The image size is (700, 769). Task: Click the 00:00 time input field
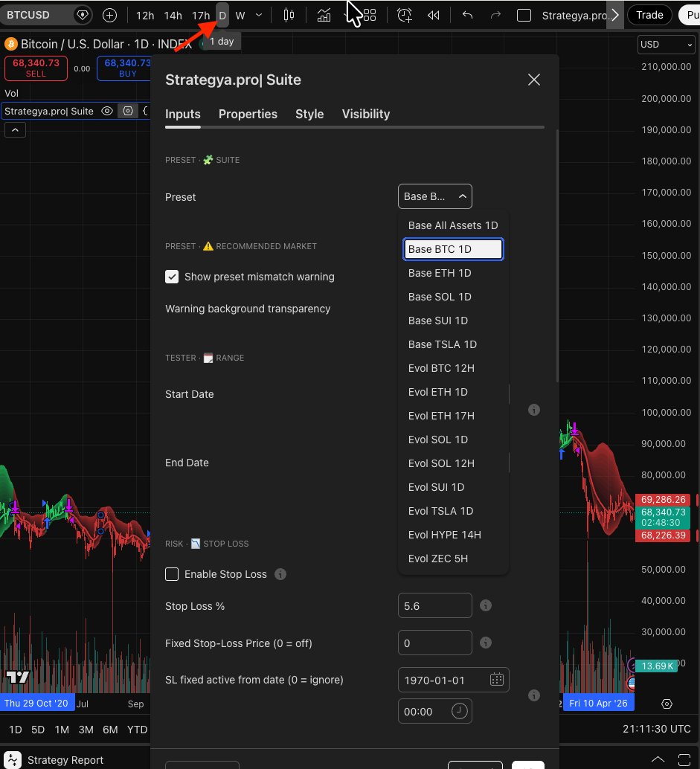[434, 711]
